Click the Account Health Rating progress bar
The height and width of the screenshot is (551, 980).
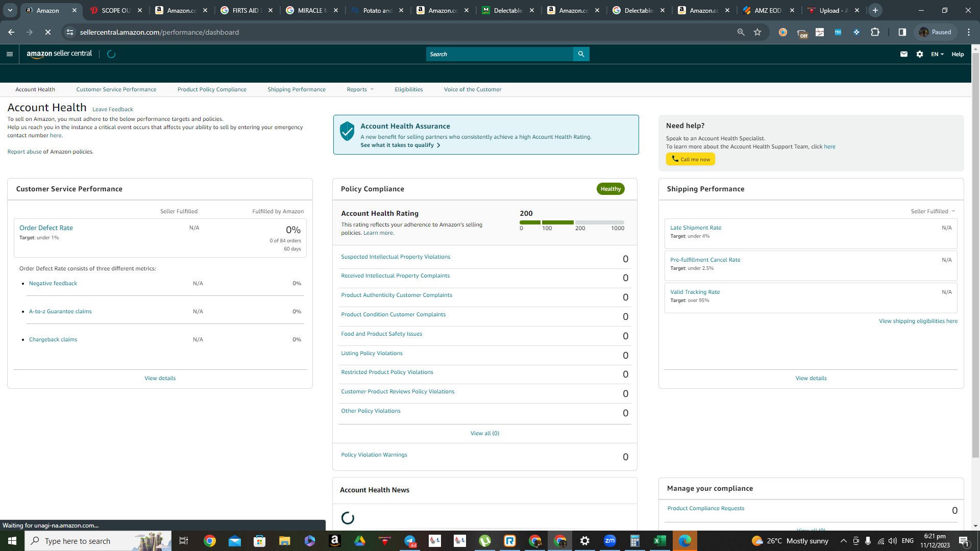pyautogui.click(x=572, y=222)
